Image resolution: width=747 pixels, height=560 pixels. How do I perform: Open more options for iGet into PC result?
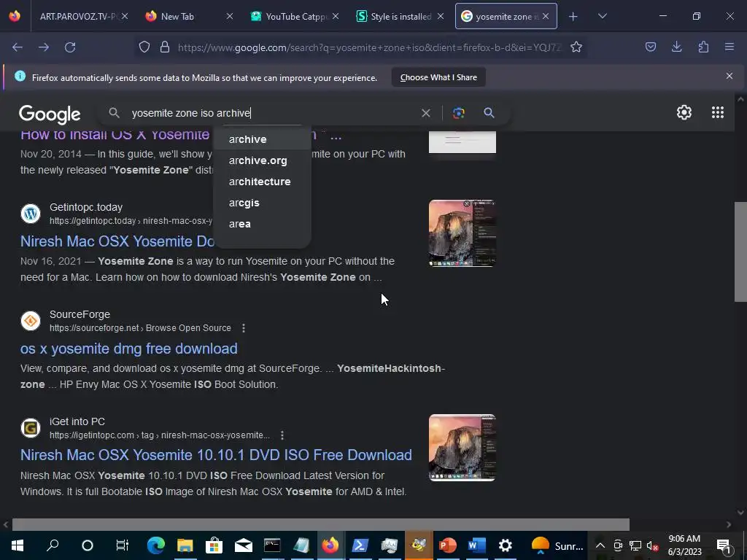tap(282, 435)
